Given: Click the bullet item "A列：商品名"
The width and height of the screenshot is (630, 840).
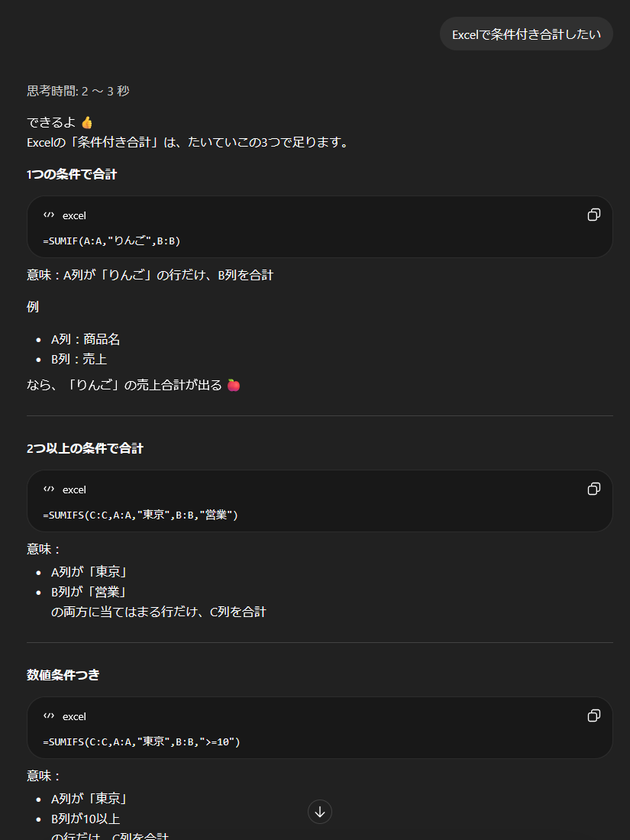Looking at the screenshot, I should pos(86,339).
